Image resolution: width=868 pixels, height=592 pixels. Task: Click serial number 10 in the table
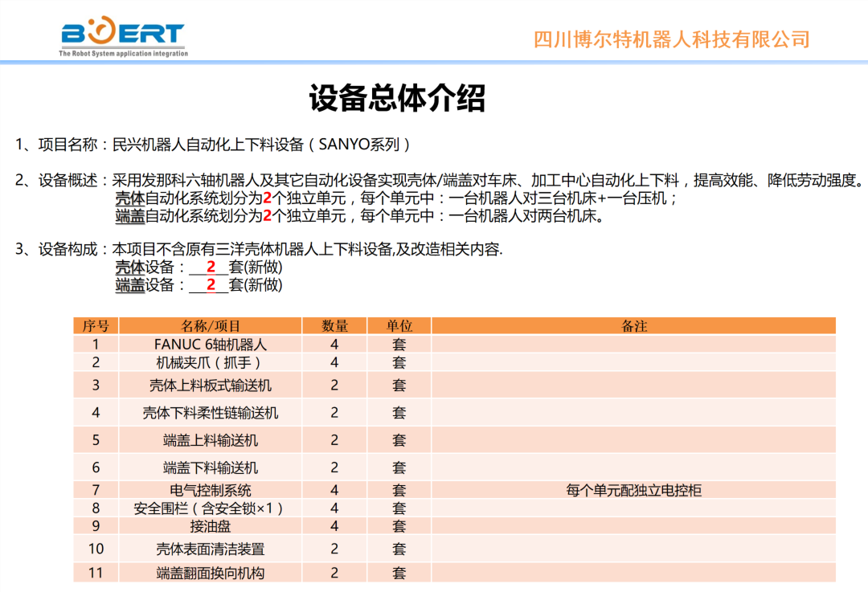click(96, 549)
